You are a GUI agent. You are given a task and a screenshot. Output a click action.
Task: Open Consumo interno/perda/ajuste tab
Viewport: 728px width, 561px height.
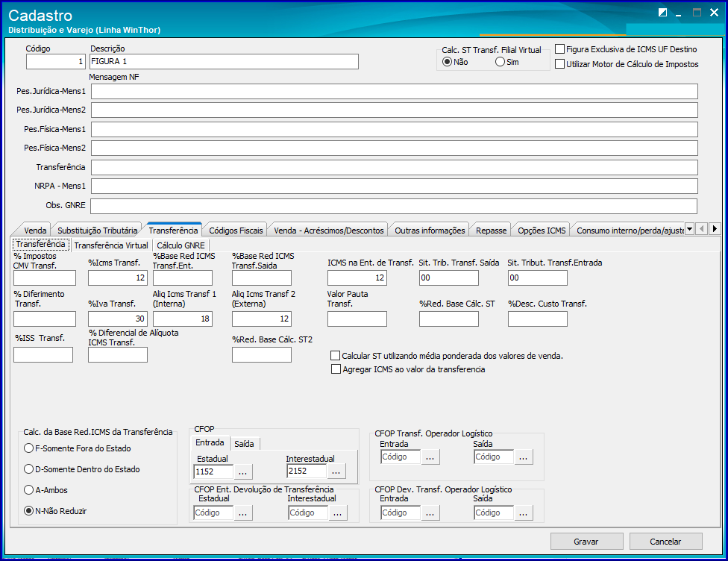(x=629, y=231)
